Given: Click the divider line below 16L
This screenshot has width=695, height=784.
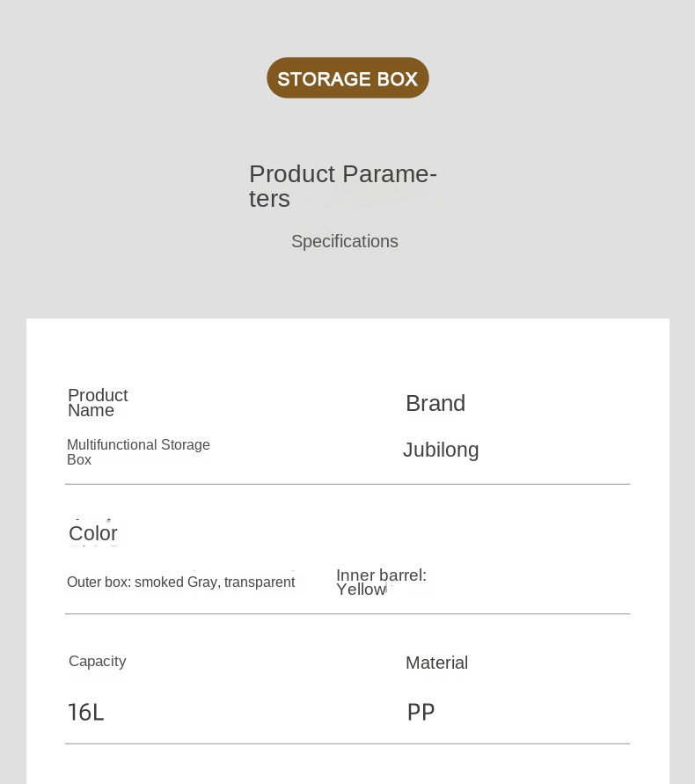Looking at the screenshot, I should 347,744.
